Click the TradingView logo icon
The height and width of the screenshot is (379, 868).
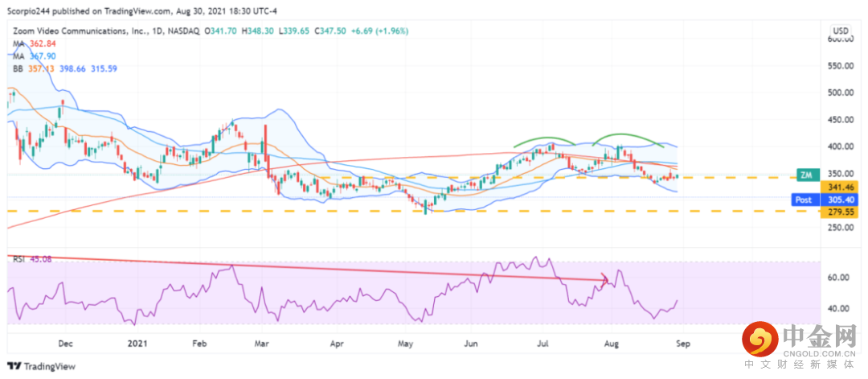[x=14, y=366]
